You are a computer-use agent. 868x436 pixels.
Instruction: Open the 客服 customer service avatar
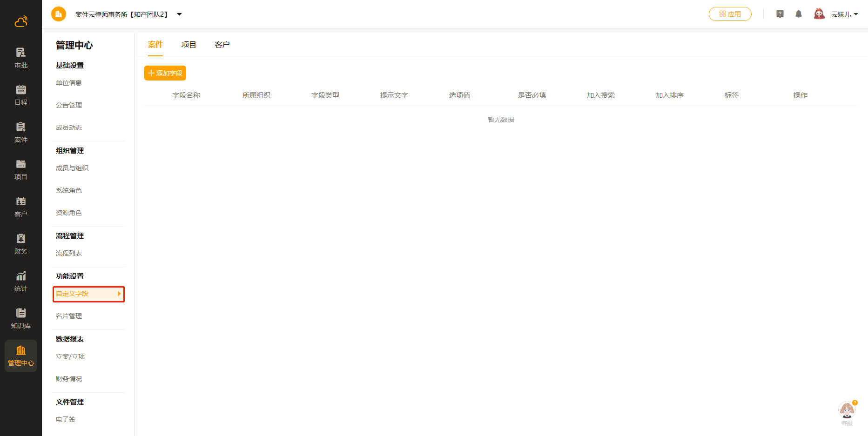[x=847, y=410]
